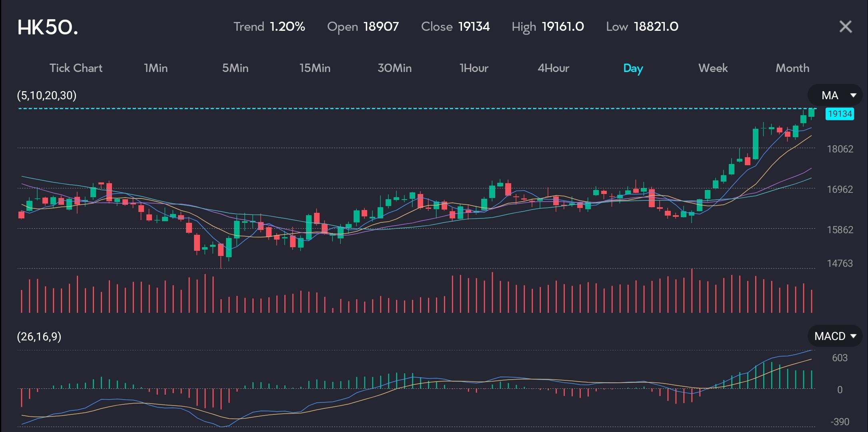Open the Month chart view
The height and width of the screenshot is (432, 868).
point(792,68)
